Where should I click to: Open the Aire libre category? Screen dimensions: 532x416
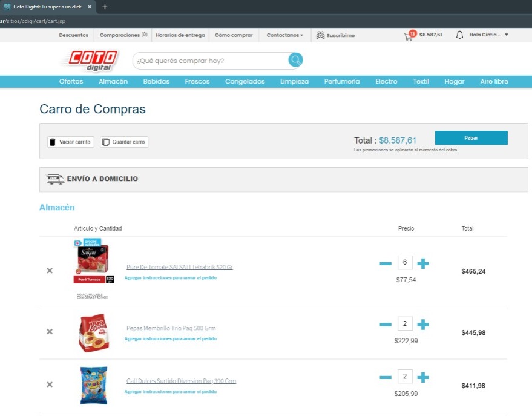494,81
